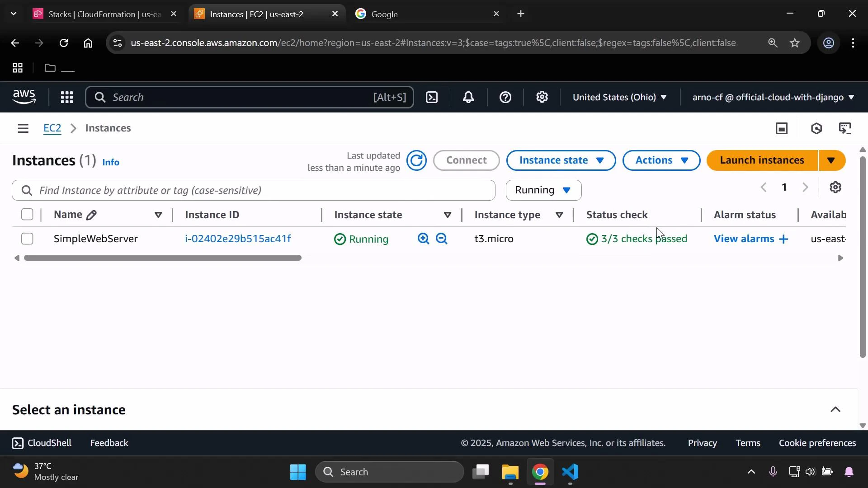
Task: Refresh the instances list with the refresh icon
Action: 416,161
